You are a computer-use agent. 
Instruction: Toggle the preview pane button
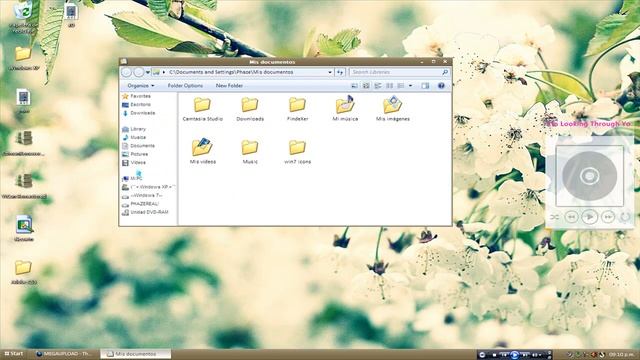[425, 86]
